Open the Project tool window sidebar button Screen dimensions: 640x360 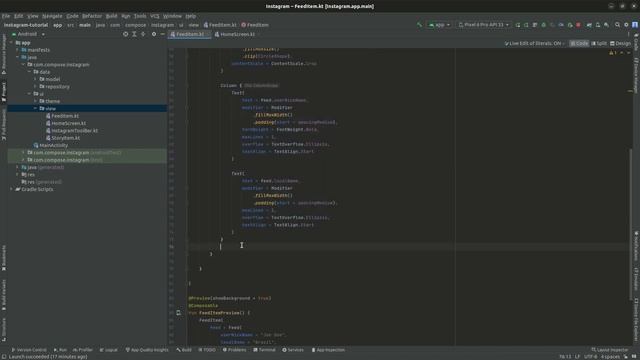click(4, 92)
